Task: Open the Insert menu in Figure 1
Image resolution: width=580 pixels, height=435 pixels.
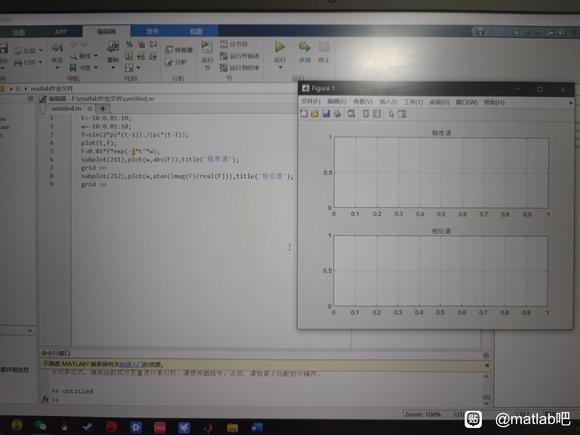Action: click(388, 102)
